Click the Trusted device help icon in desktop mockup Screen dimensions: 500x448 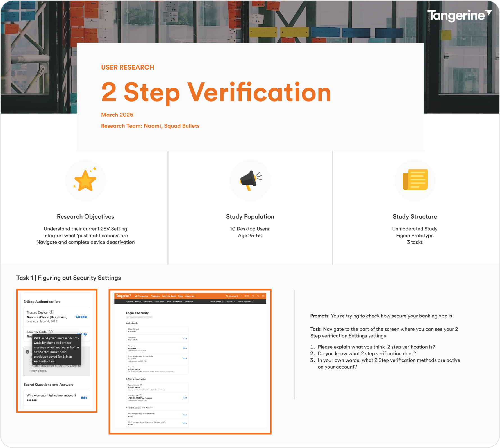click(141, 385)
